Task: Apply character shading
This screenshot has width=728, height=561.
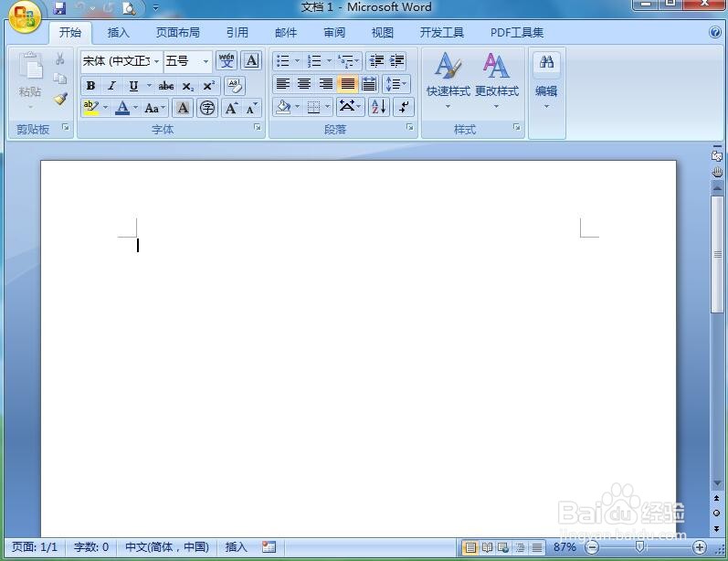Action: [x=183, y=108]
